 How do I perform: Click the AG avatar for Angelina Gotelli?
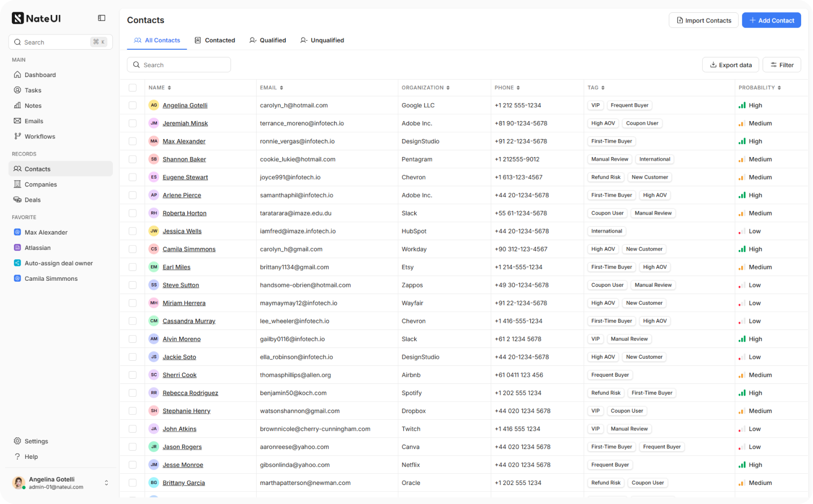coord(154,105)
